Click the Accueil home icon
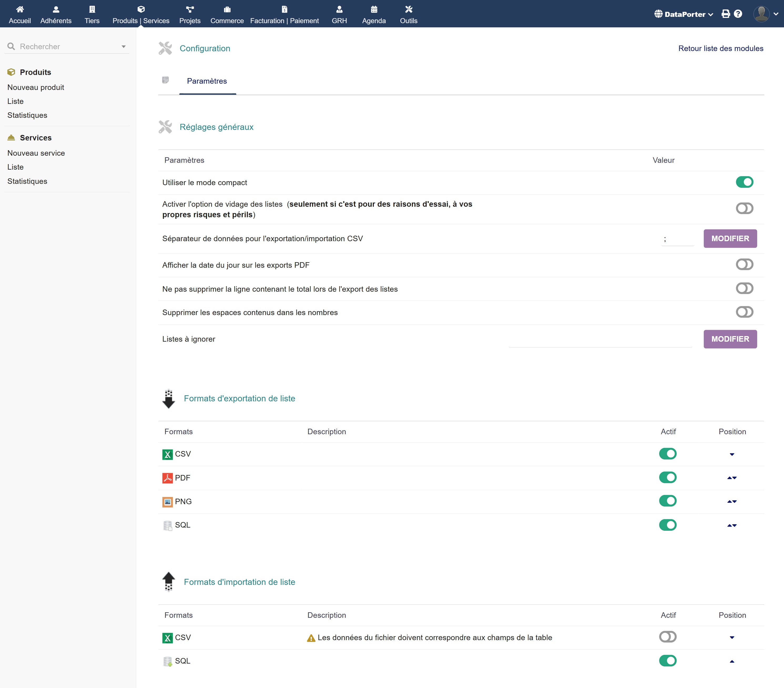 (x=19, y=9)
